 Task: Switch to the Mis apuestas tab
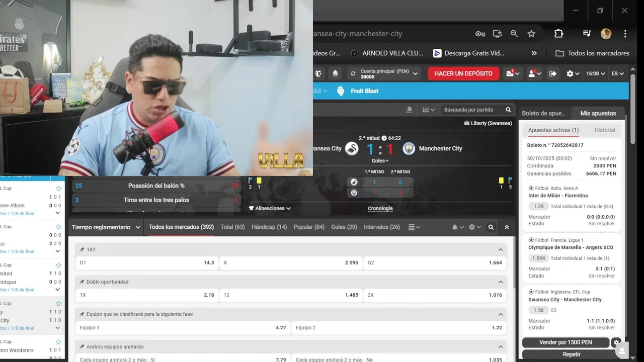coord(598,114)
